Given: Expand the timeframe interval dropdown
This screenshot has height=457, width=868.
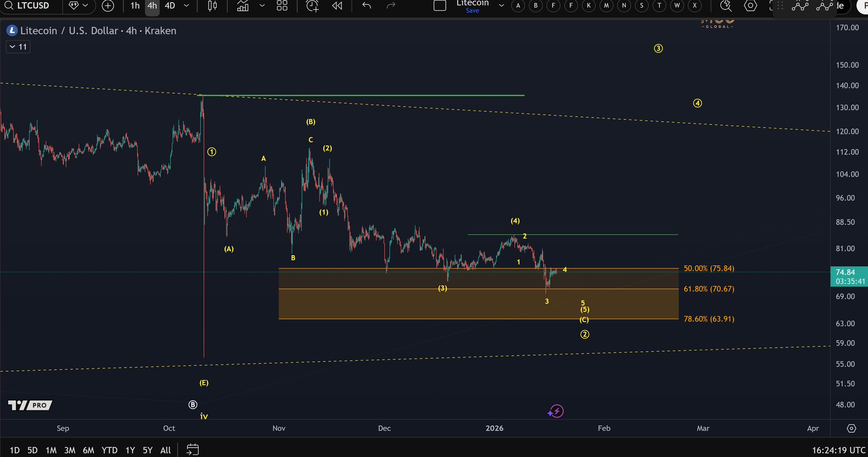Looking at the screenshot, I should point(186,6).
